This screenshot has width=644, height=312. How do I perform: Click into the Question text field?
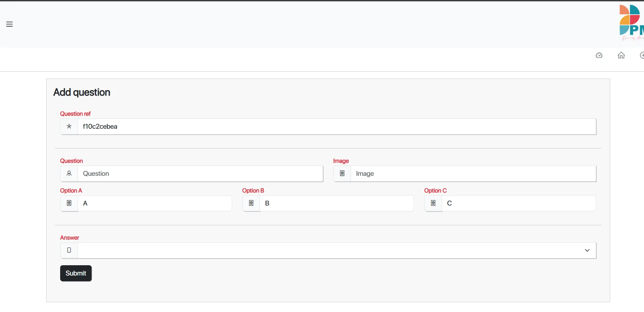coord(200,174)
